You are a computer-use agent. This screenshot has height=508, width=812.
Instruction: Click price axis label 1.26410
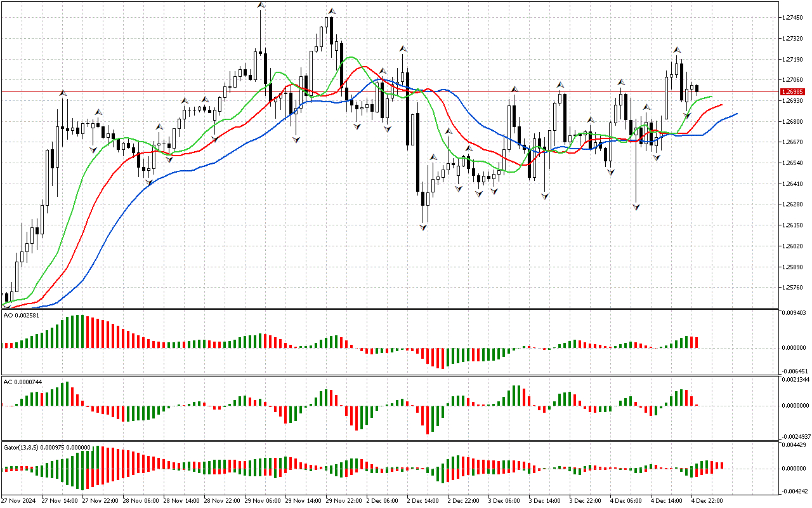pyautogui.click(x=794, y=184)
